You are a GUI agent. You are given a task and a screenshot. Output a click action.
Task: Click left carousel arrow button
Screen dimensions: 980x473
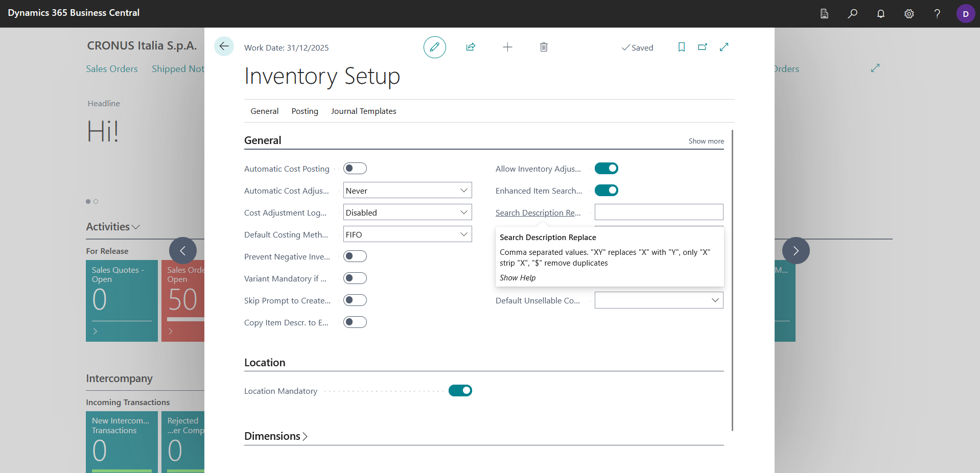pyautogui.click(x=183, y=251)
